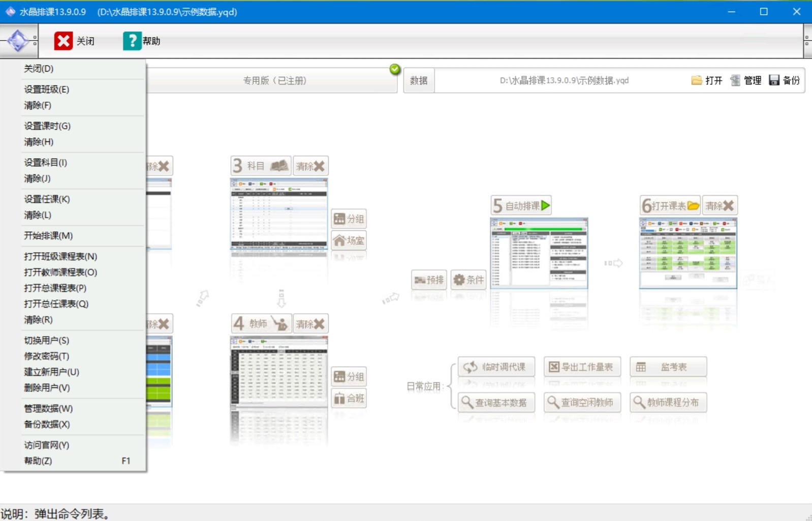Select menu item 清除(F) under 设置班级

(x=74, y=105)
